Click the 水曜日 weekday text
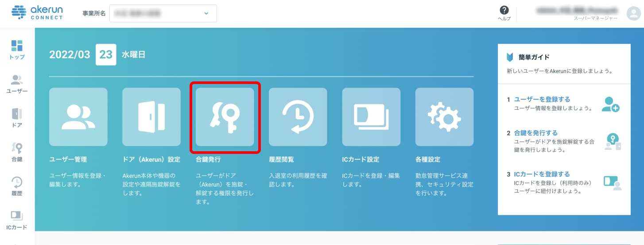Image resolution: width=644 pixels, height=245 pixels. (x=134, y=55)
